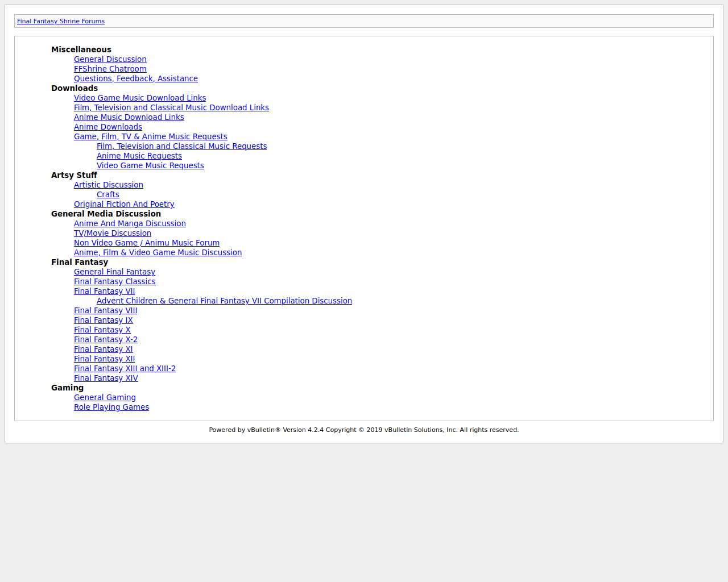The height and width of the screenshot is (582, 728).
Task: Open Questions, Feedback, Assistance forum
Action: pyautogui.click(x=136, y=78)
